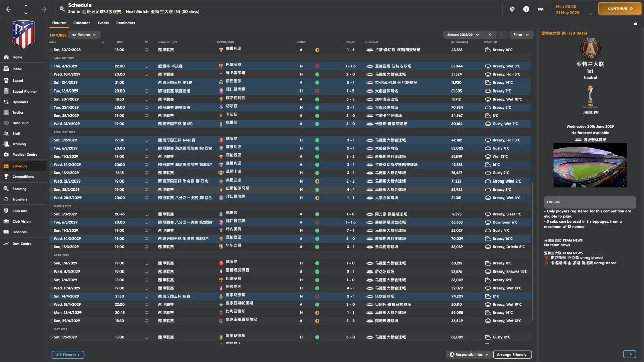Expand the Season 2028/29 dropdown
The image size is (644, 362).
tap(463, 35)
